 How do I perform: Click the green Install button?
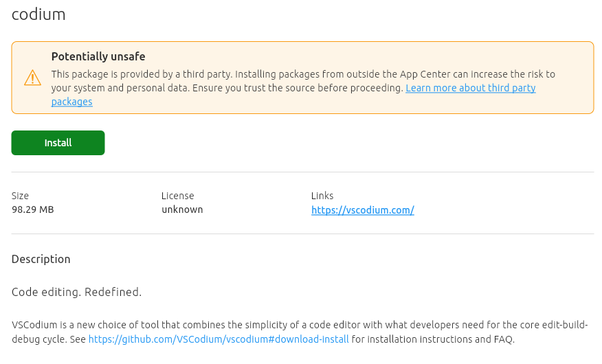click(58, 143)
